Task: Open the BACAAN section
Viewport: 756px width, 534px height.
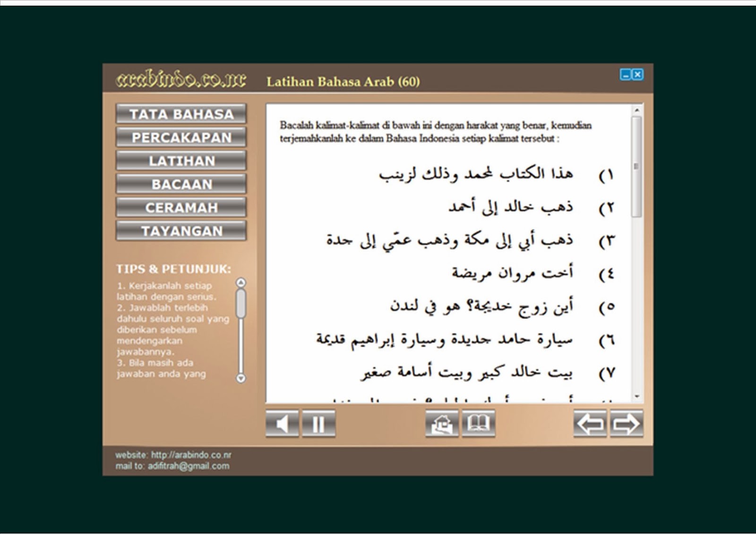Action: coord(181,184)
